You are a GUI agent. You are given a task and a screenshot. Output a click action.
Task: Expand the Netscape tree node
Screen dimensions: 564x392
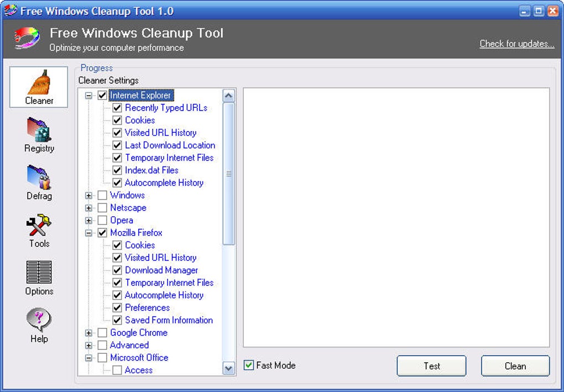click(88, 208)
